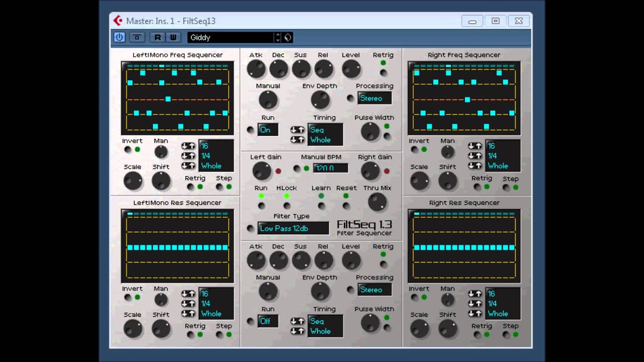Image resolution: width=644 pixels, height=362 pixels.
Task: Click the Shift knob in Left Freq Sequencer
Action: (x=162, y=181)
